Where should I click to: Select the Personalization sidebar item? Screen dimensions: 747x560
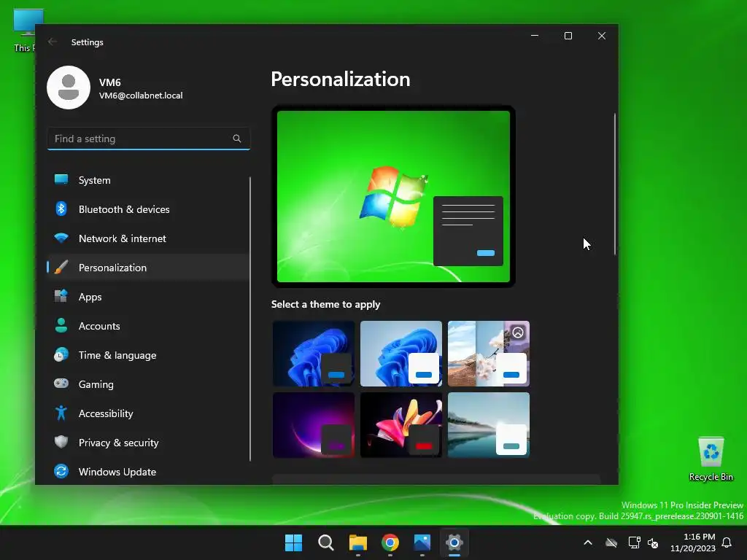click(x=148, y=268)
